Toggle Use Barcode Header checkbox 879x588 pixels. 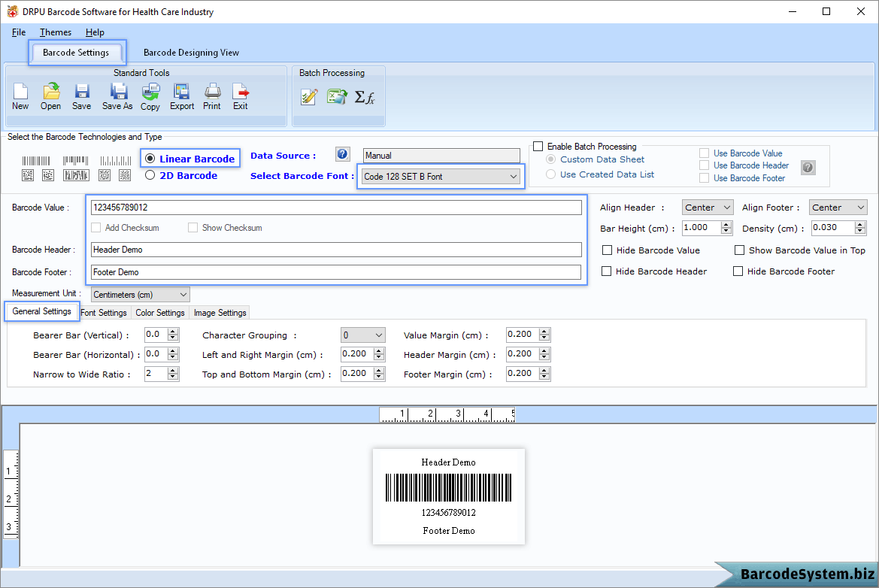pos(704,165)
